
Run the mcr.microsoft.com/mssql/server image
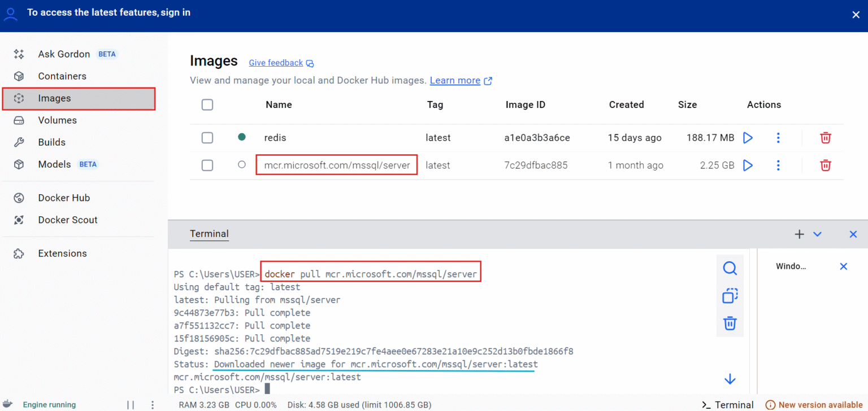click(747, 165)
